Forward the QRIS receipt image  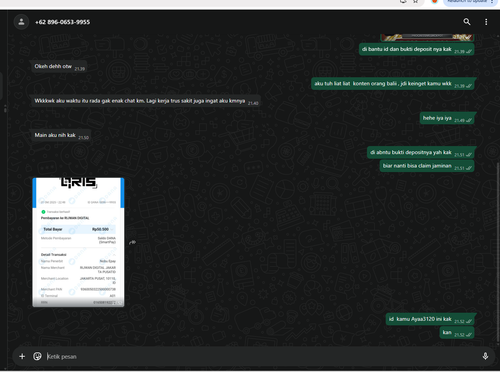click(x=133, y=242)
